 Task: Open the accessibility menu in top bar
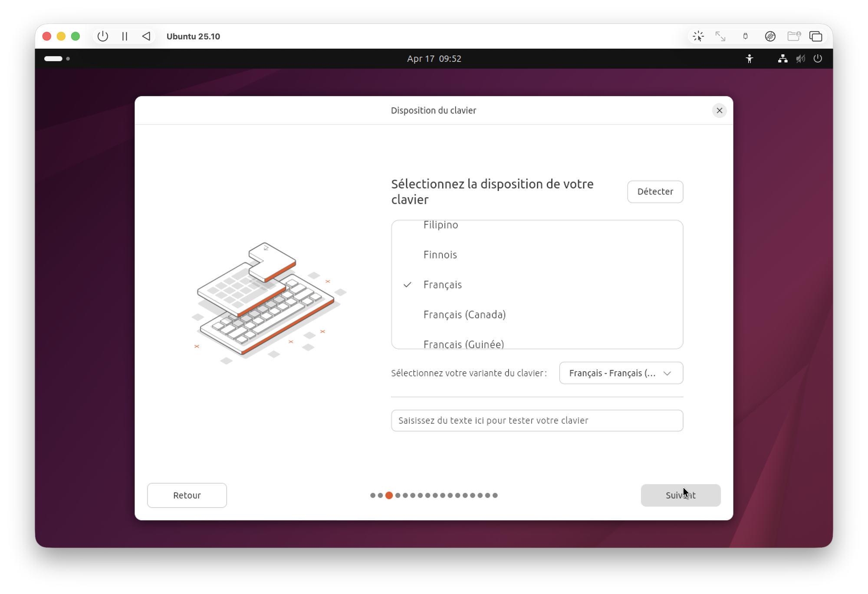click(750, 59)
